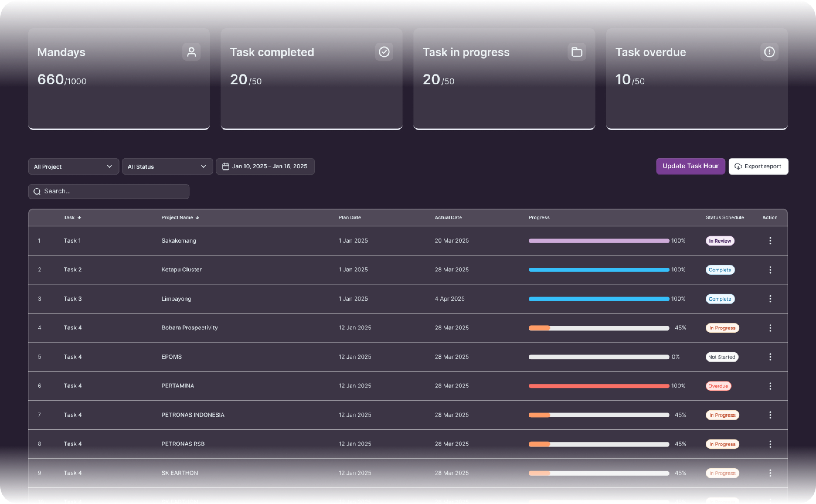Click the Status Schedule column header
Image resolution: width=816 pixels, height=504 pixels.
pyautogui.click(x=725, y=217)
